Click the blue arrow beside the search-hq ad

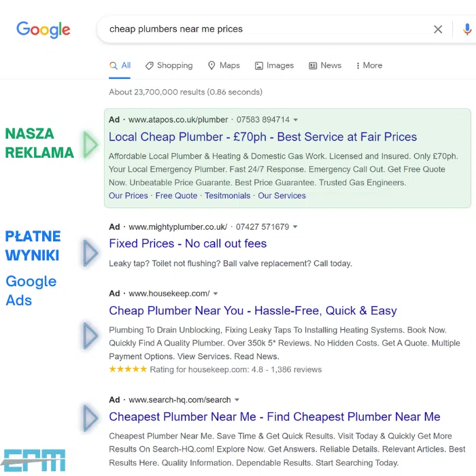(90, 418)
